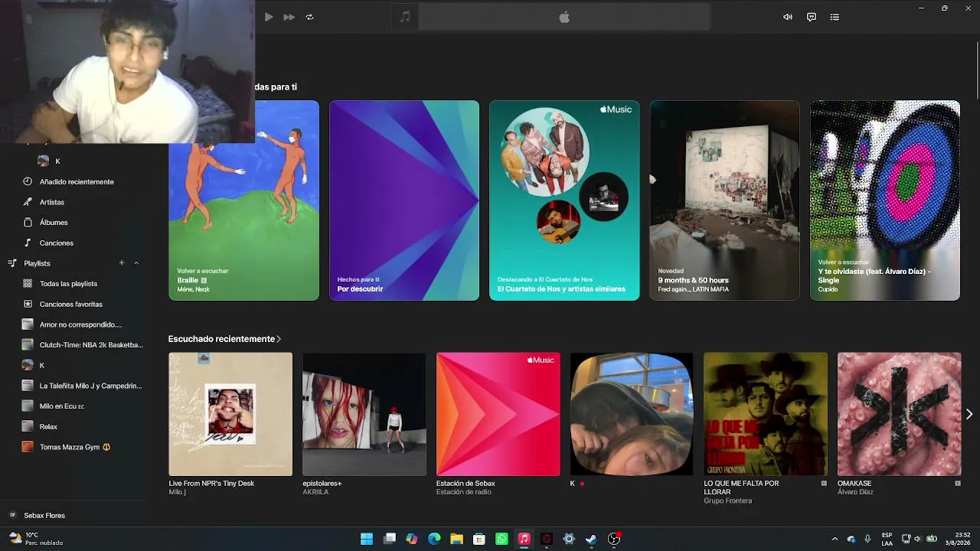Open Steam from the taskbar

click(591, 539)
